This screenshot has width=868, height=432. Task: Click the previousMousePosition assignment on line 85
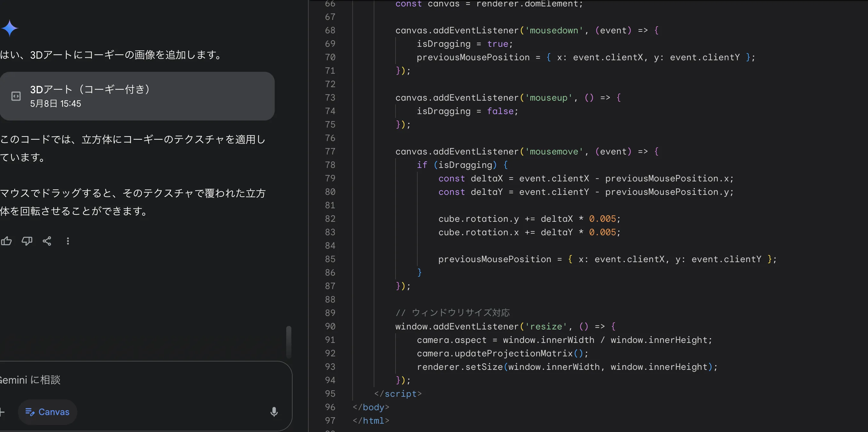pyautogui.click(x=607, y=259)
